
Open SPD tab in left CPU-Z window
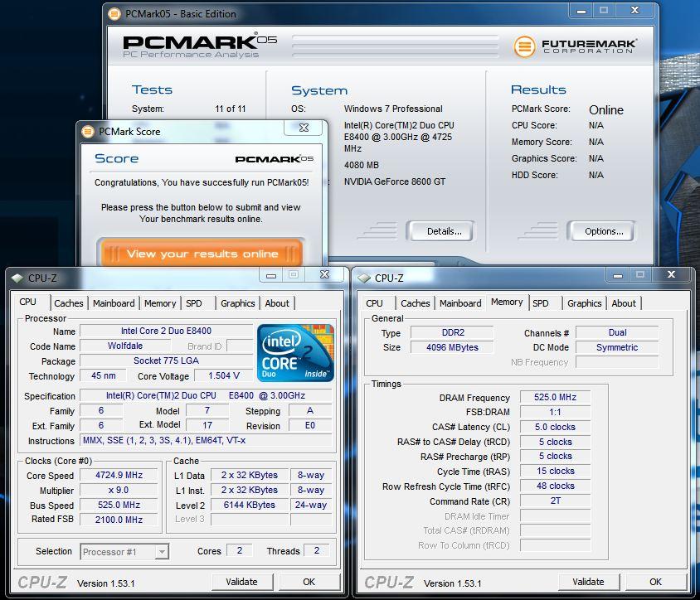[x=194, y=303]
